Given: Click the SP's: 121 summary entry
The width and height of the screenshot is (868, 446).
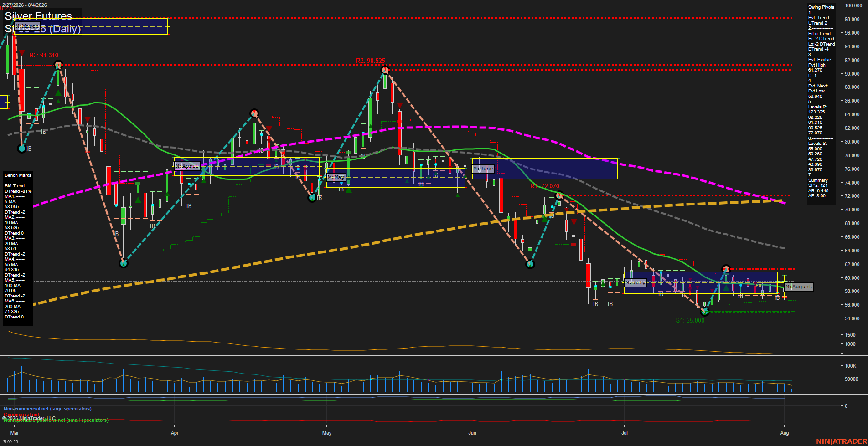Looking at the screenshot, I should pyautogui.click(x=818, y=185).
